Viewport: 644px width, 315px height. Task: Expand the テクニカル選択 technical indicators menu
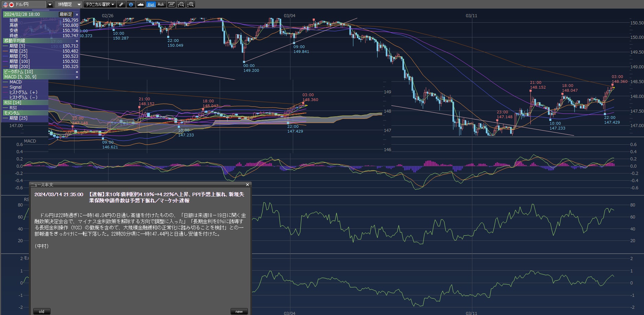[100, 4]
